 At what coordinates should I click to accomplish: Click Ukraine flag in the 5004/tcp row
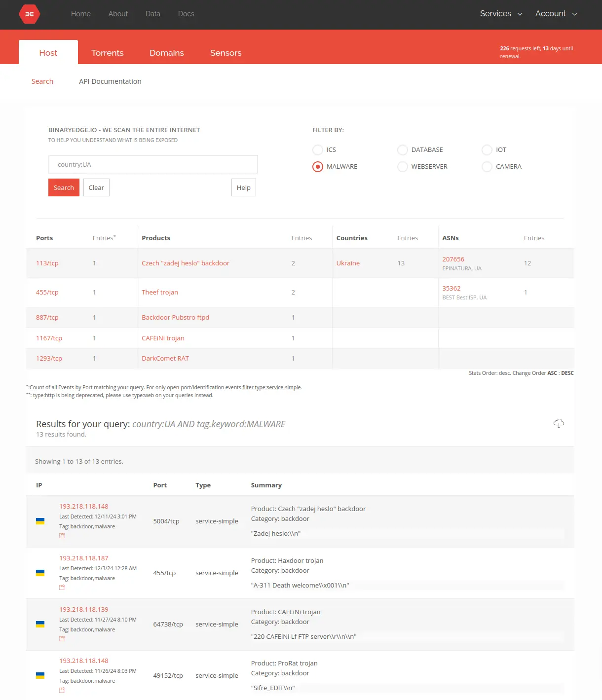coord(40,521)
